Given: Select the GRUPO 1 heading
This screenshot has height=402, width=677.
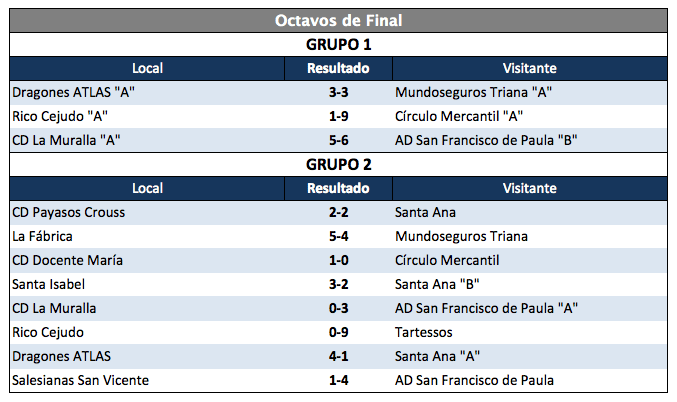Looking at the screenshot, I should pos(338,44).
